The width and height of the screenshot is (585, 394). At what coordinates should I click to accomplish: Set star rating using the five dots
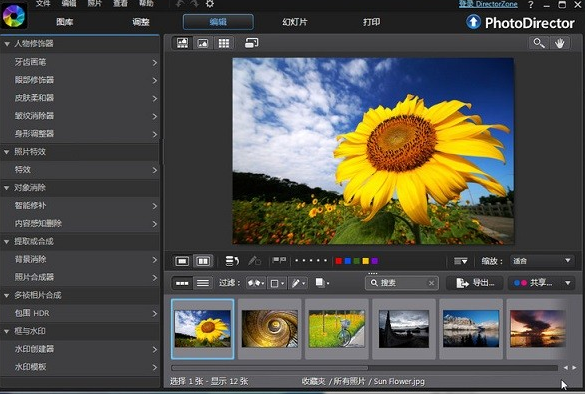tap(311, 260)
